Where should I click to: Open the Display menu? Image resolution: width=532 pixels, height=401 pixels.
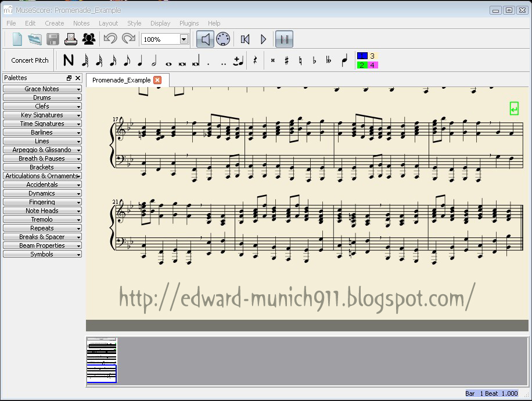tap(160, 23)
